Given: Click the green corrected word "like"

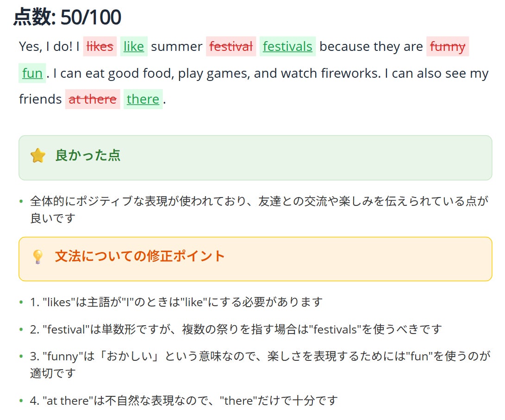Looking at the screenshot, I should point(134,46).
